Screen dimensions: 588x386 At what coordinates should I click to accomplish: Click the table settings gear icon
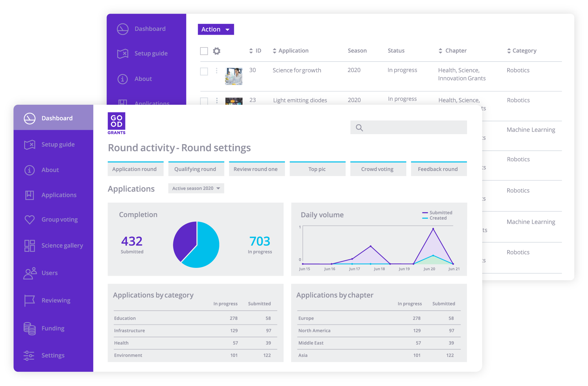pyautogui.click(x=216, y=51)
